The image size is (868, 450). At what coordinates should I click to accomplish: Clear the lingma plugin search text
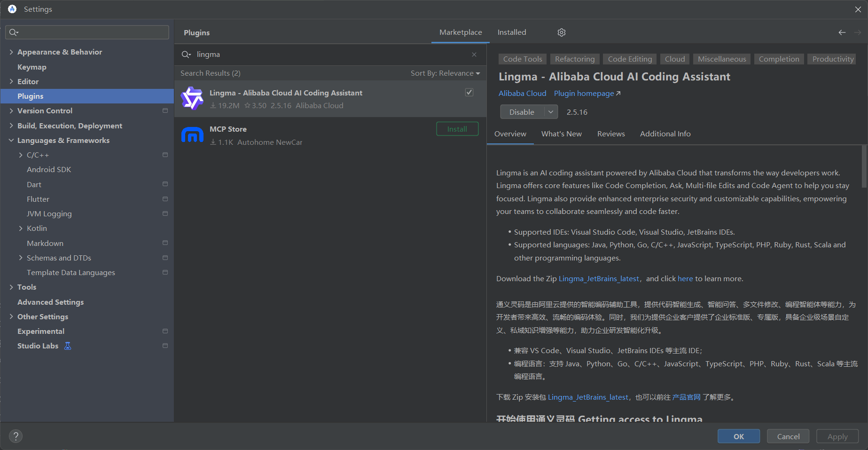point(474,55)
